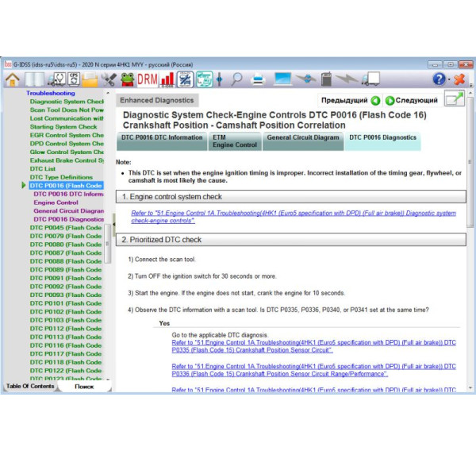Open the DRM toolbar icon
The width and height of the screenshot is (476, 451).
coord(147,79)
